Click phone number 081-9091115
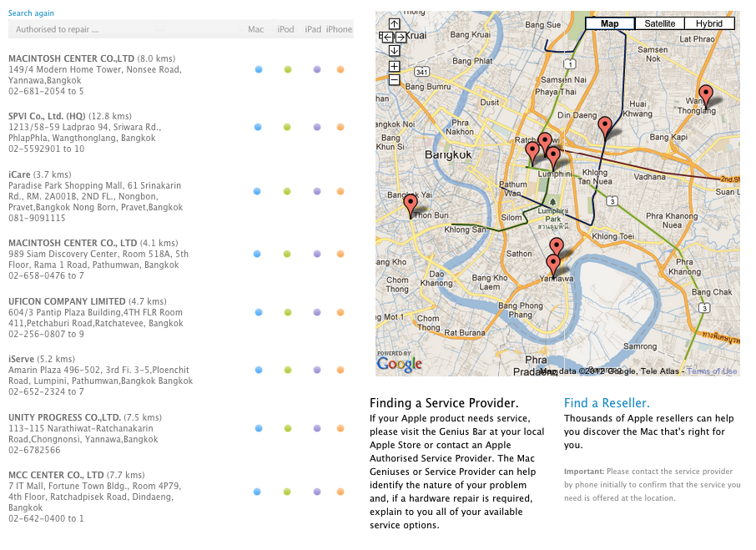 (37, 218)
